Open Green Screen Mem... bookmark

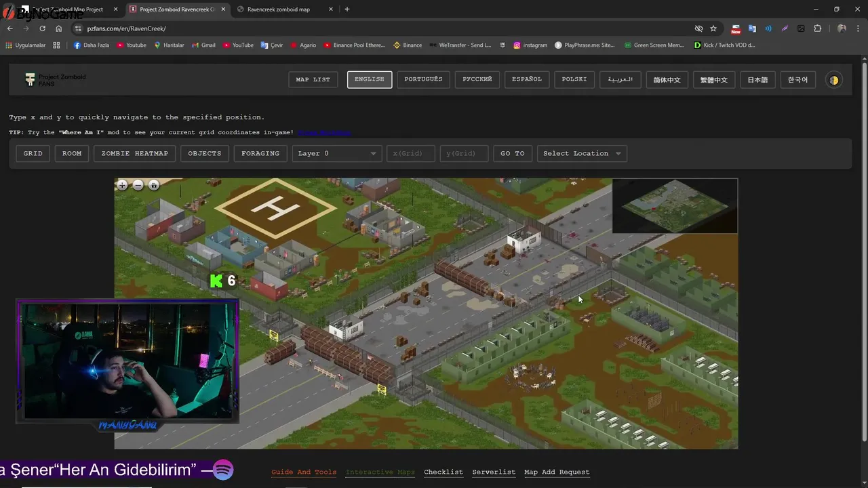(x=654, y=45)
